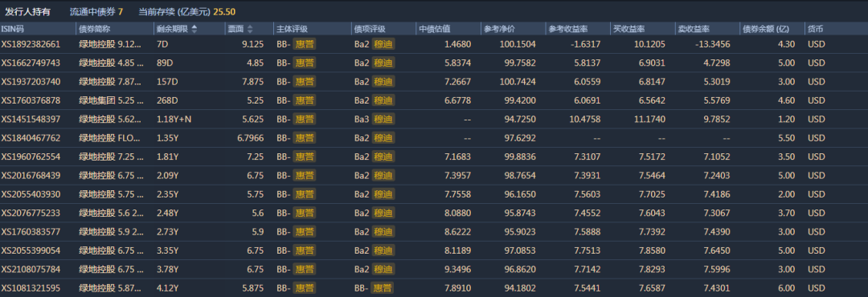Toggle sort arrows on 剩余期限 column
Screen dimensions: 868x297
tap(194, 29)
